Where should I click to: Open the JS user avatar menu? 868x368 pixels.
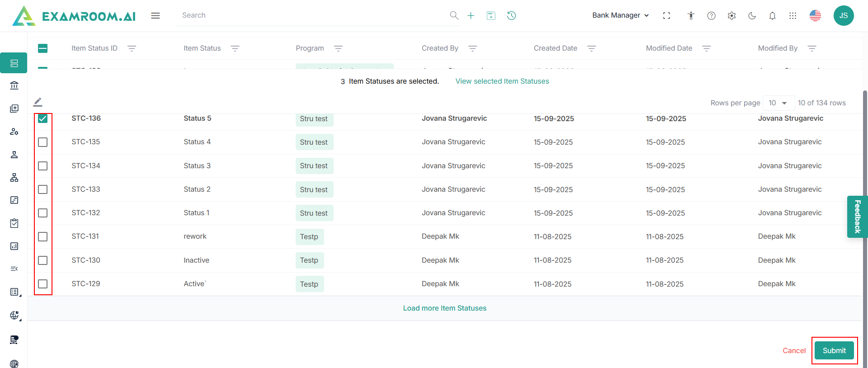[844, 15]
